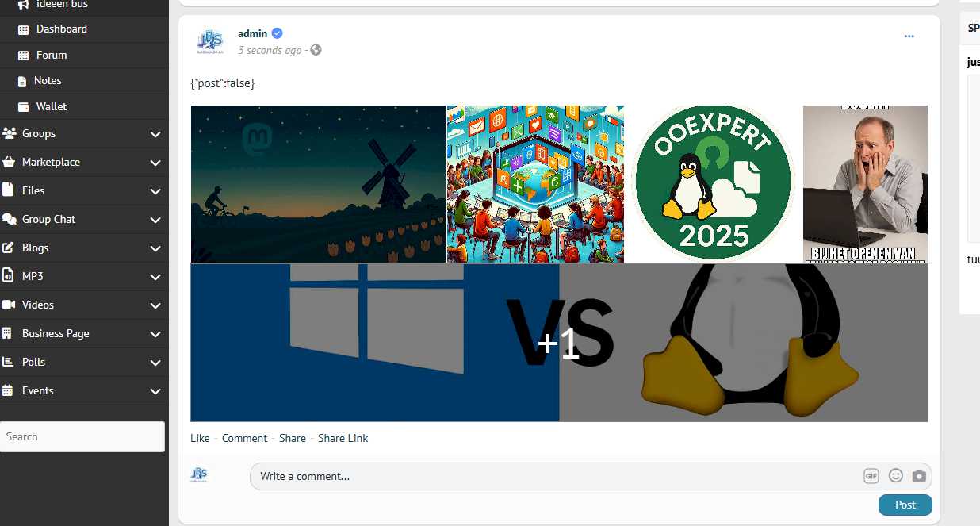This screenshot has height=526, width=980.
Task: Expand the Group Chat section chevron
Action: click(155, 220)
